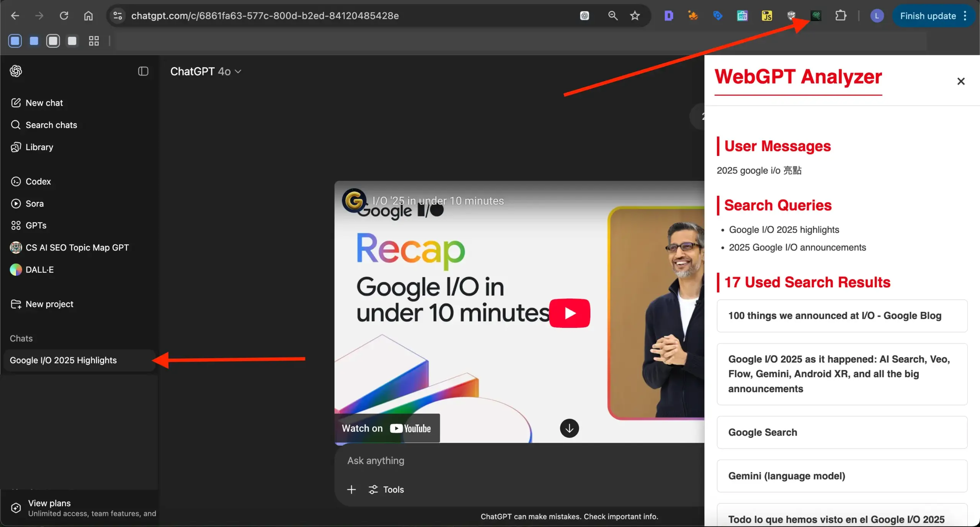
Task: Click the Finish update button
Action: pyautogui.click(x=928, y=16)
